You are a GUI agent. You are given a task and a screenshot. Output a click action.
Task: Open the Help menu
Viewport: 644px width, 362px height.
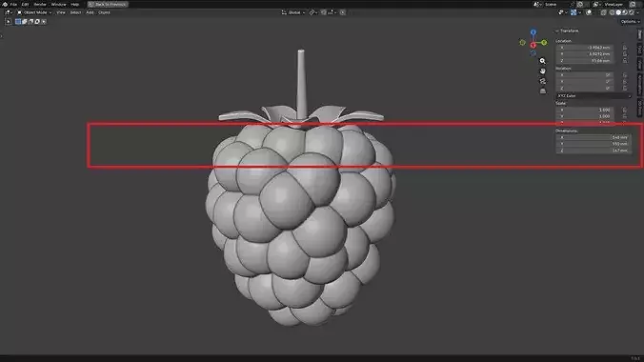(74, 4)
